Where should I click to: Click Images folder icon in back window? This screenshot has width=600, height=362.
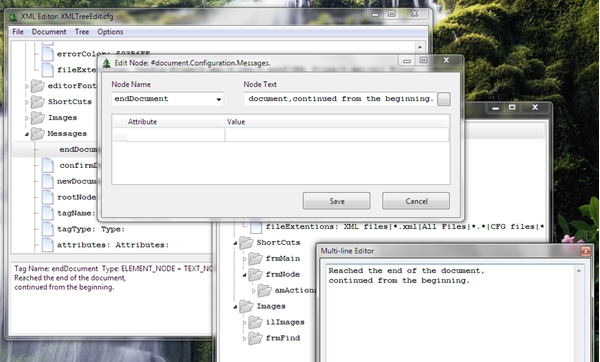(246, 306)
